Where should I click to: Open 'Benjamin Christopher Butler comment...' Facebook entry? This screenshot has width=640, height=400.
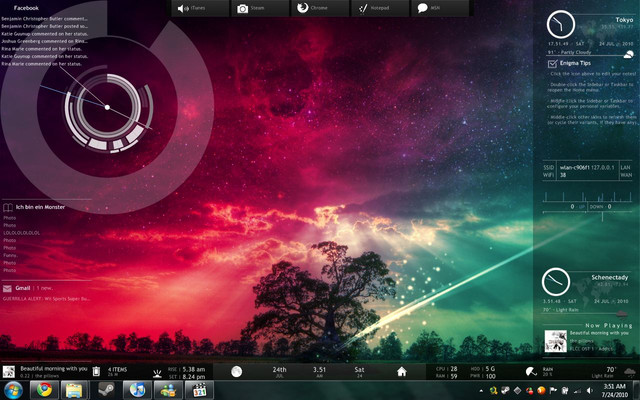pos(44,19)
